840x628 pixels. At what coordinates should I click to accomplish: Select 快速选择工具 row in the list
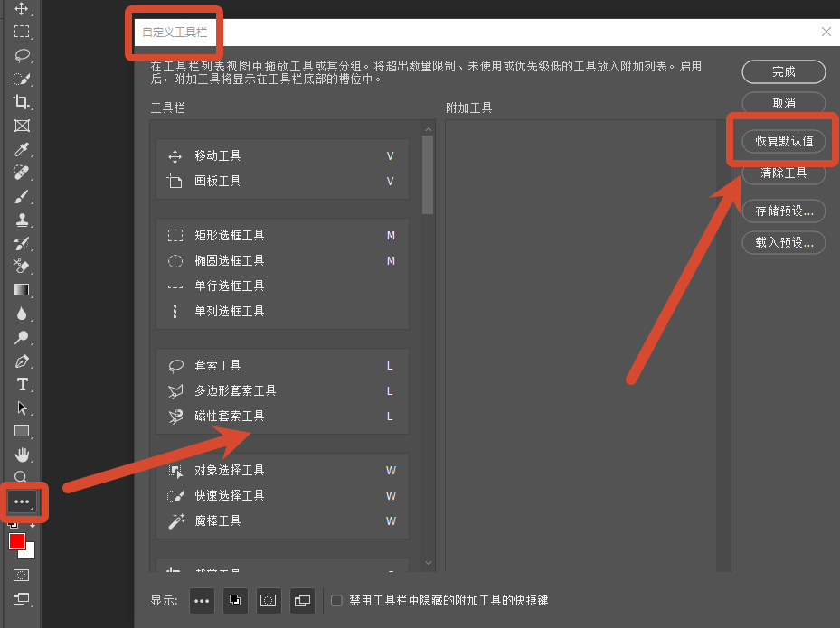pos(282,496)
